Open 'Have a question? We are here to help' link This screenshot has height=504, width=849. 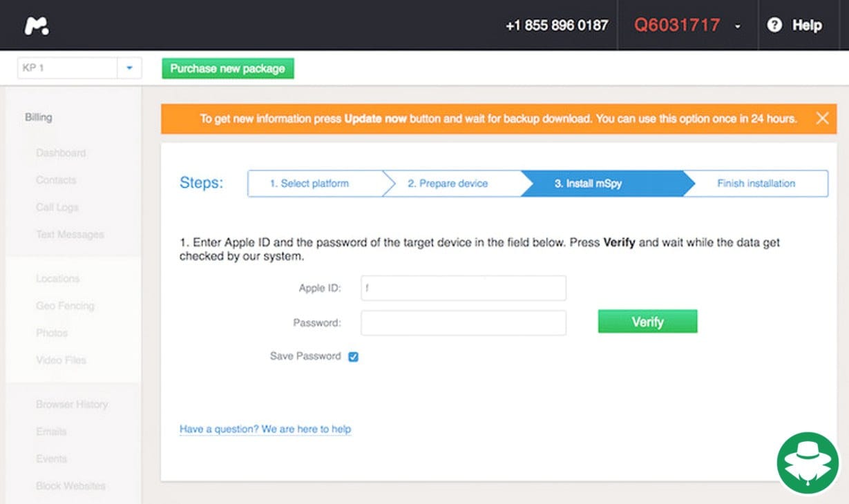pos(265,429)
